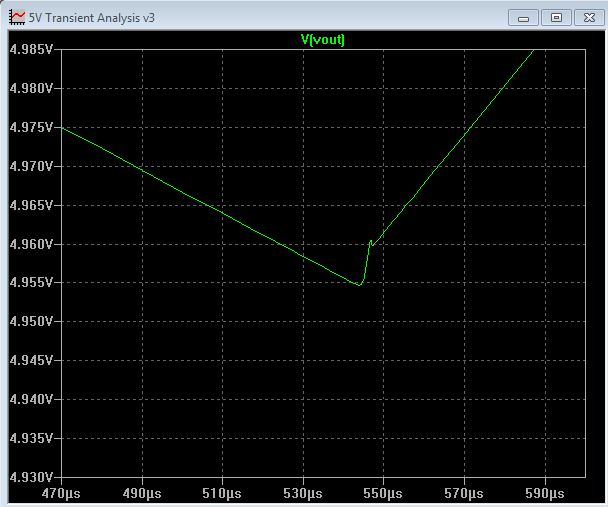Click the 550µs time axis label
608x507 pixels.
click(x=383, y=494)
